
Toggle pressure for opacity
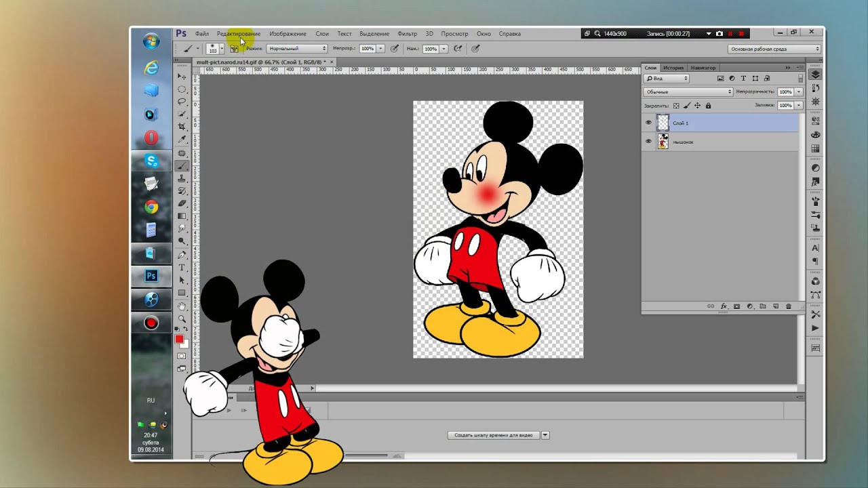tap(394, 49)
